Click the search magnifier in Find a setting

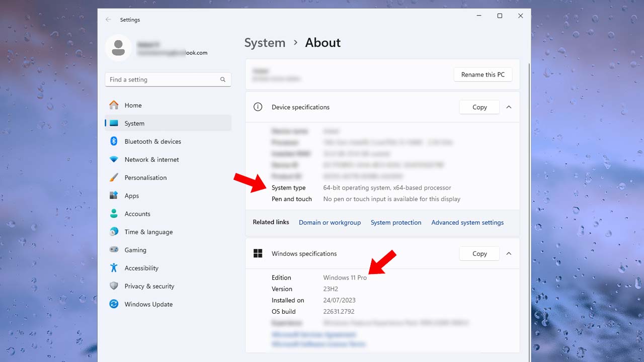pos(222,79)
